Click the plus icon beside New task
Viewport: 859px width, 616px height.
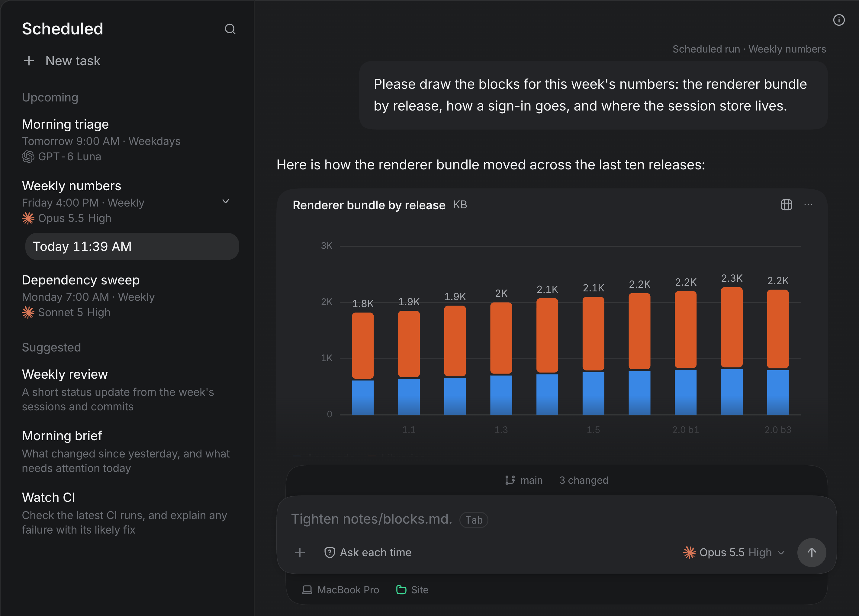pos(29,61)
